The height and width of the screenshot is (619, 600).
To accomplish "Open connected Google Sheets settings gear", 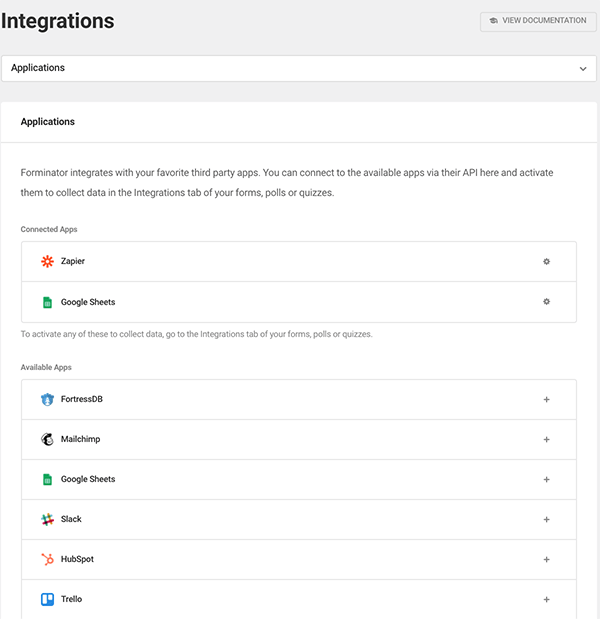I will point(546,302).
